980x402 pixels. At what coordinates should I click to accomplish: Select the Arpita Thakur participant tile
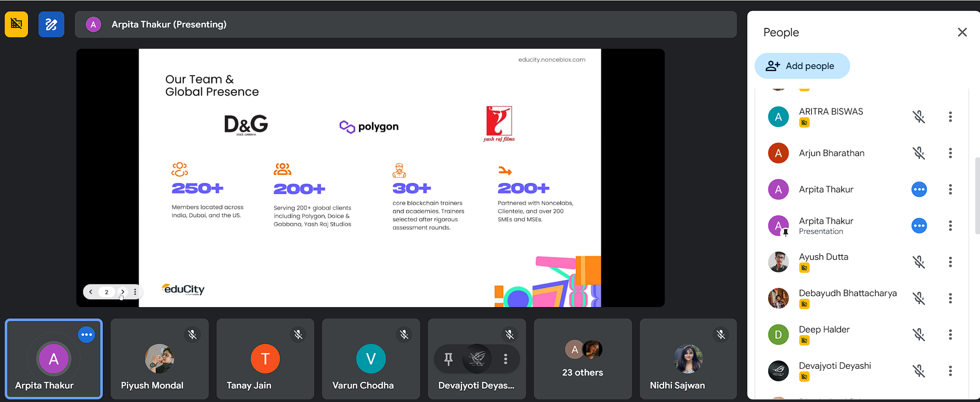pos(54,359)
